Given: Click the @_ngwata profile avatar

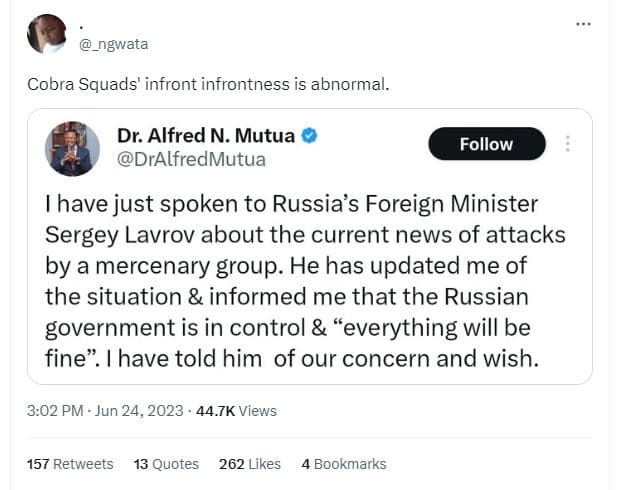Looking at the screenshot, I should (47, 34).
